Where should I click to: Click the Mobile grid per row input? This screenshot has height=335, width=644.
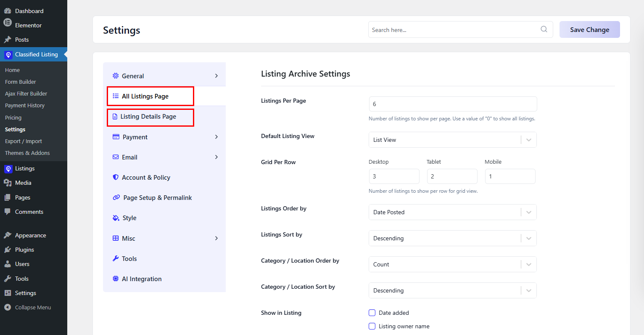click(510, 176)
